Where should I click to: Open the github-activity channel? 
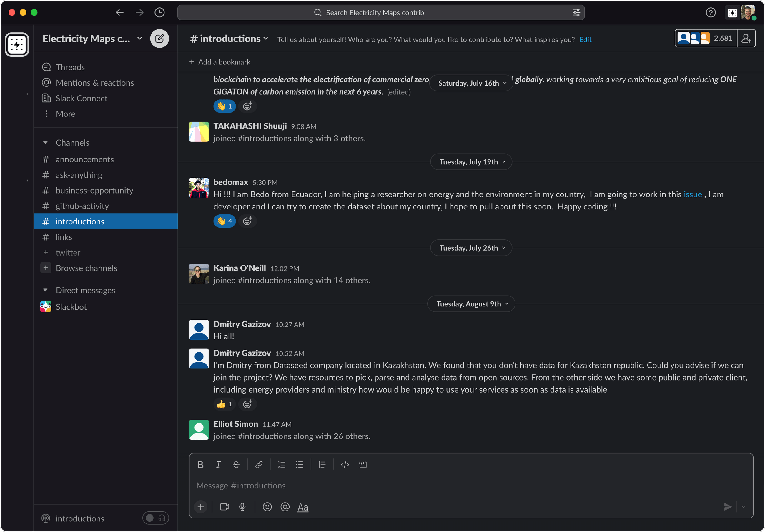click(x=82, y=206)
